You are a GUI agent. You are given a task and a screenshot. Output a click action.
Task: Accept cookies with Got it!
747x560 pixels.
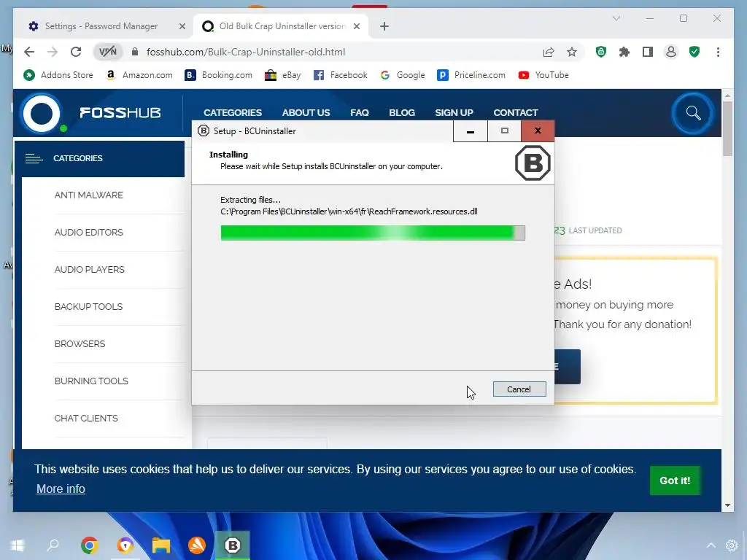675,481
